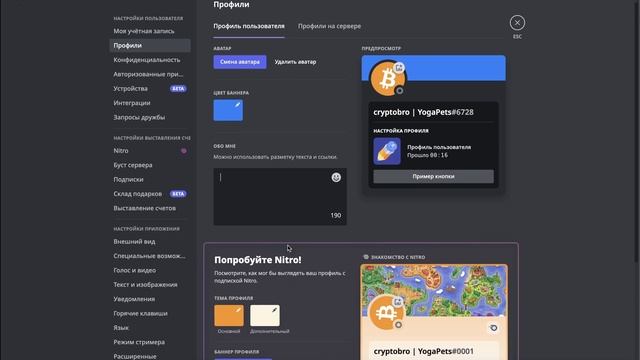The height and width of the screenshot is (360, 640).
Task: Select Профили in the sidebar
Action: tap(150, 45)
